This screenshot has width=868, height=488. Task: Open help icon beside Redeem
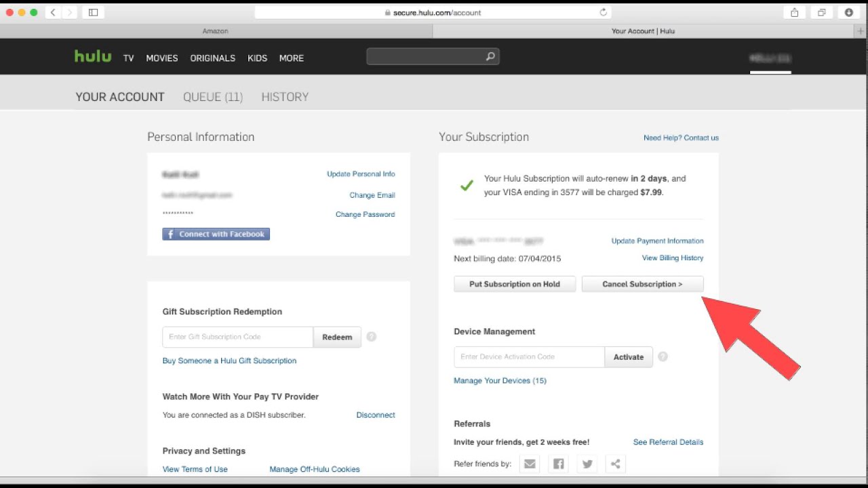click(x=371, y=337)
